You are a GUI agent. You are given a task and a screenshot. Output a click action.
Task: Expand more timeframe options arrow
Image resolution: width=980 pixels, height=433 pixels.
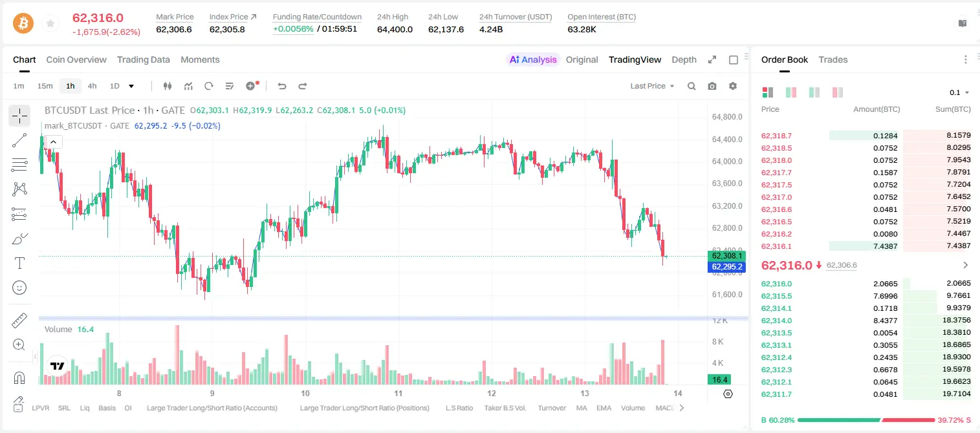point(131,86)
